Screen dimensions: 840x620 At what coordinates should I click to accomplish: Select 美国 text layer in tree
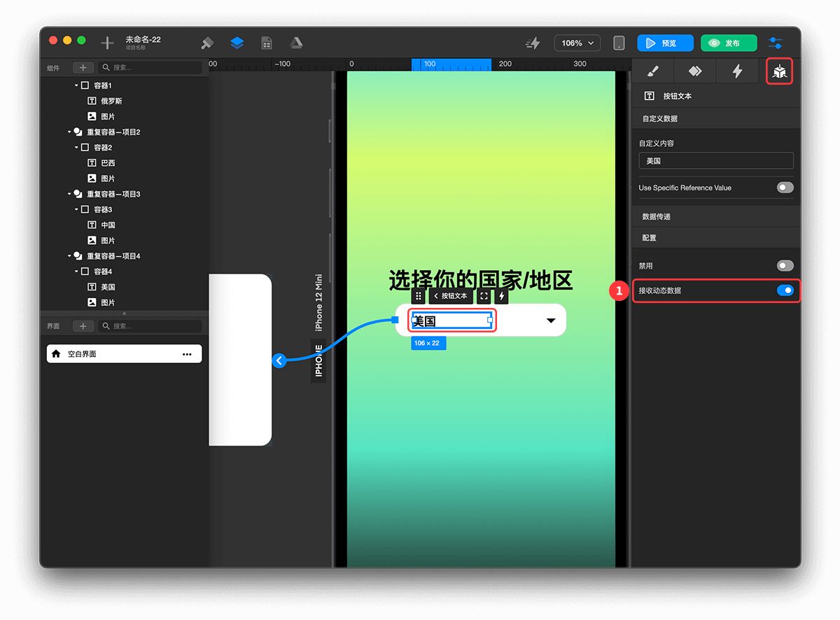pyautogui.click(x=108, y=287)
